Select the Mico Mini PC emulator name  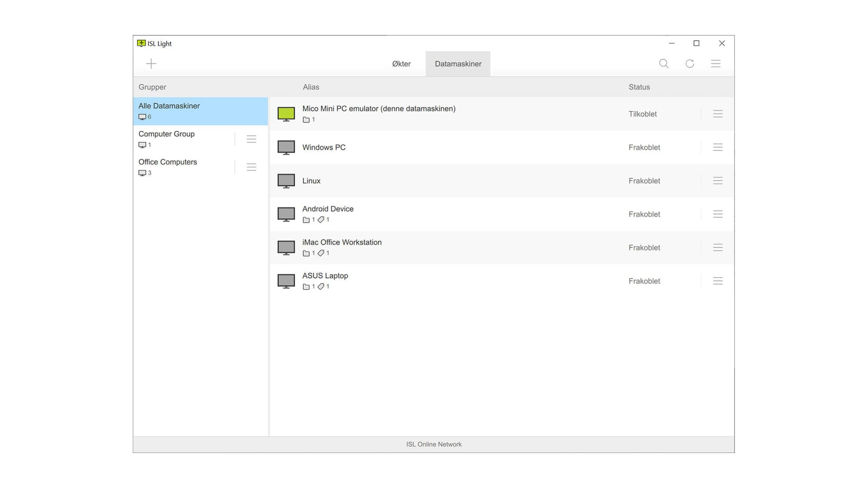click(x=379, y=109)
